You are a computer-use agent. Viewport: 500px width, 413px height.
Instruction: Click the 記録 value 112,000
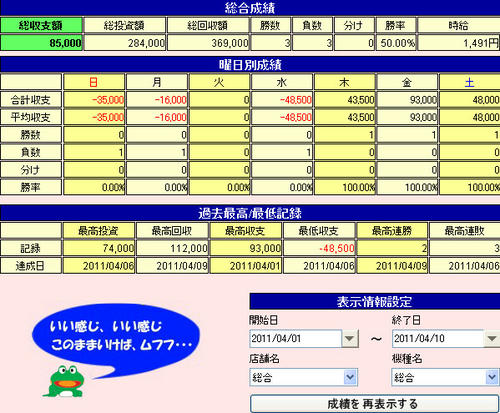[x=172, y=248]
